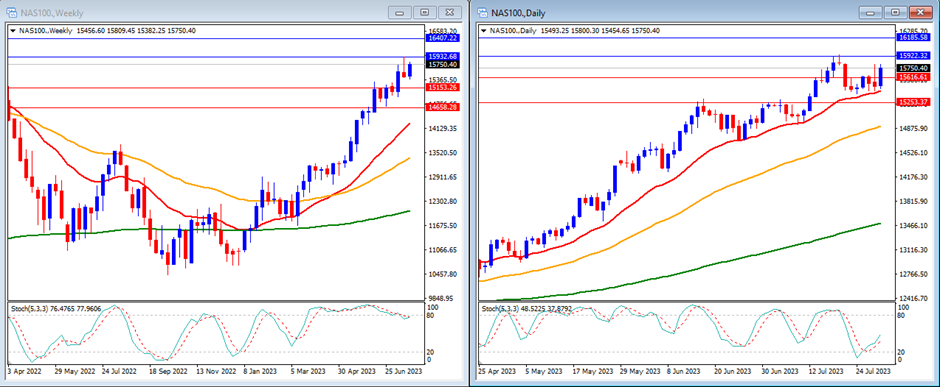Click the Stoch(5,3,3) 48.5225 37.8792 indicator label
The width and height of the screenshot is (940, 387).
tap(526, 308)
